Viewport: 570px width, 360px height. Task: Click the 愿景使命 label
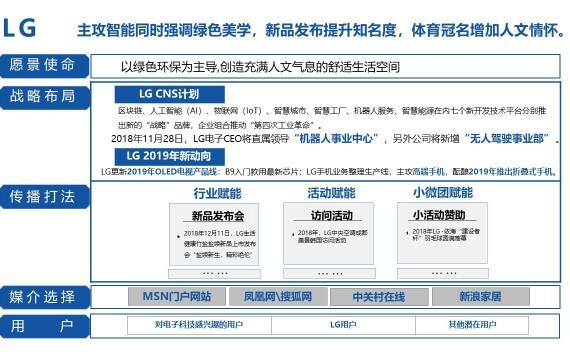point(44,66)
